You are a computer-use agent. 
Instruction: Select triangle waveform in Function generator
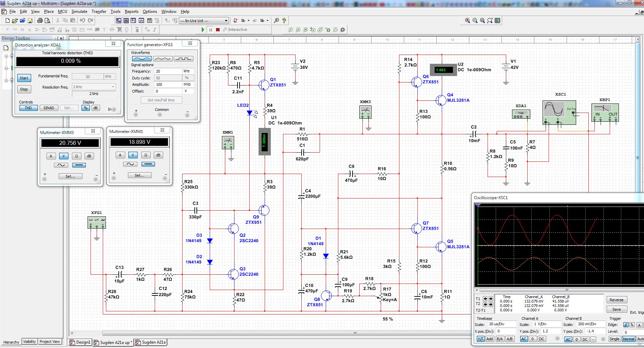coord(163,59)
